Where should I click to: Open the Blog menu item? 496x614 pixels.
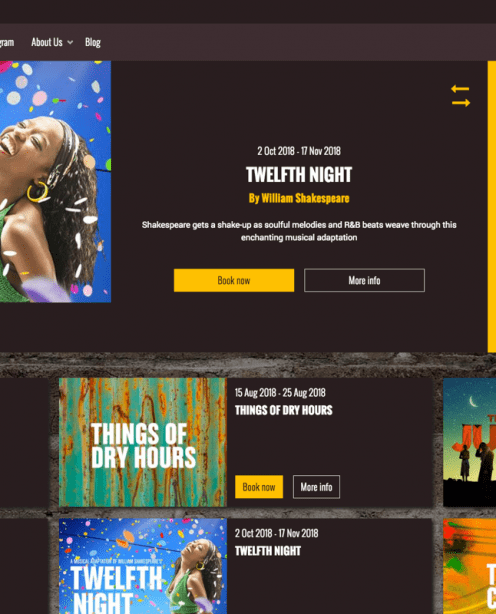point(93,42)
